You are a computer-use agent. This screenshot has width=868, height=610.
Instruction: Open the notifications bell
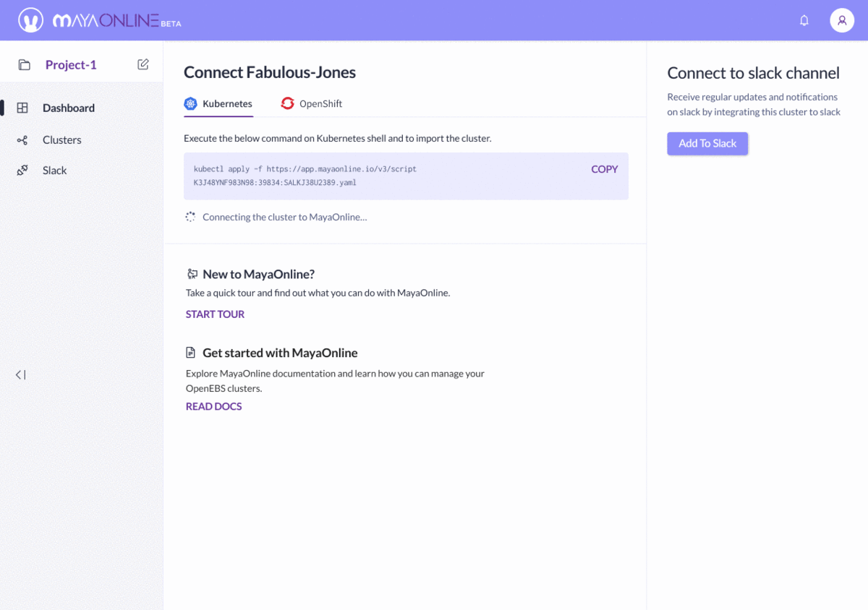(804, 20)
